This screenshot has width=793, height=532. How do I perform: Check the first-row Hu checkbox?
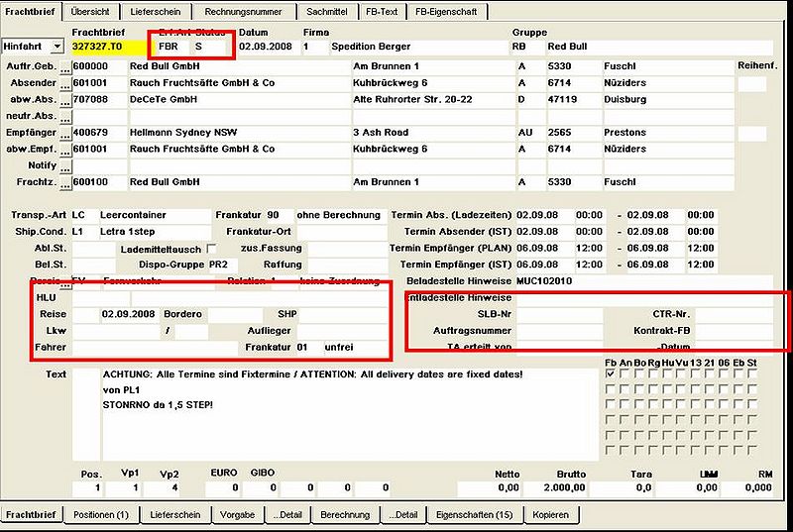tap(667, 374)
